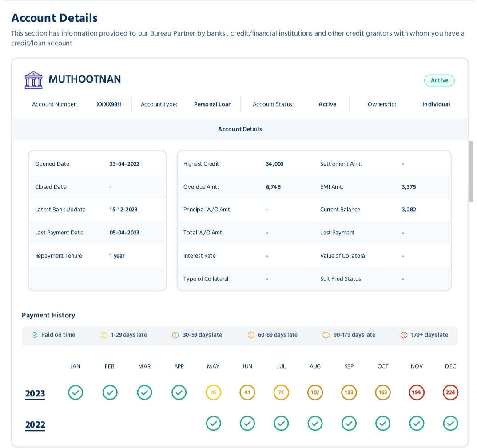Click the December 2023 224-days-late red icon
The width and height of the screenshot is (477, 448).
coord(450,392)
